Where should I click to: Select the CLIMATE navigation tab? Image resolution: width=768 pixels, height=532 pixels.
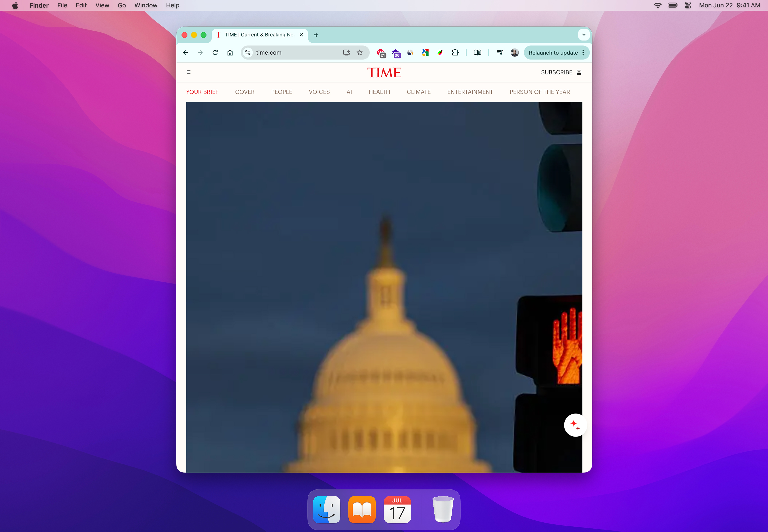[418, 92]
